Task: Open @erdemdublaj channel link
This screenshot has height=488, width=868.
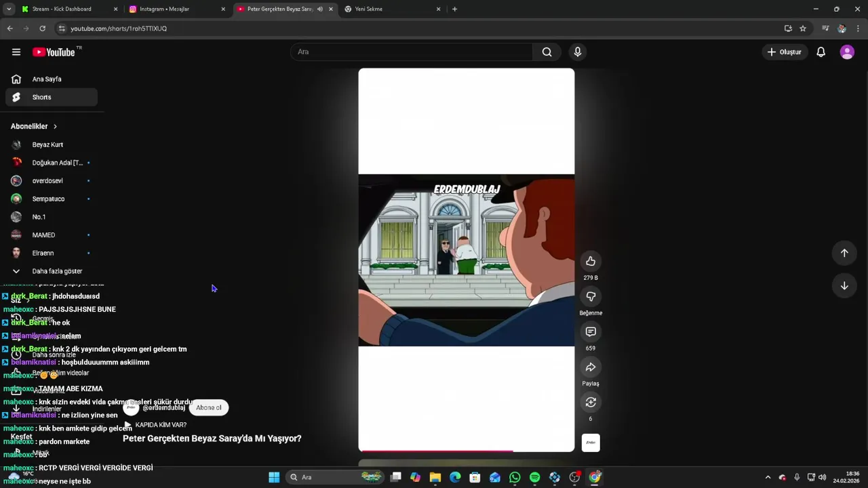Action: click(163, 407)
